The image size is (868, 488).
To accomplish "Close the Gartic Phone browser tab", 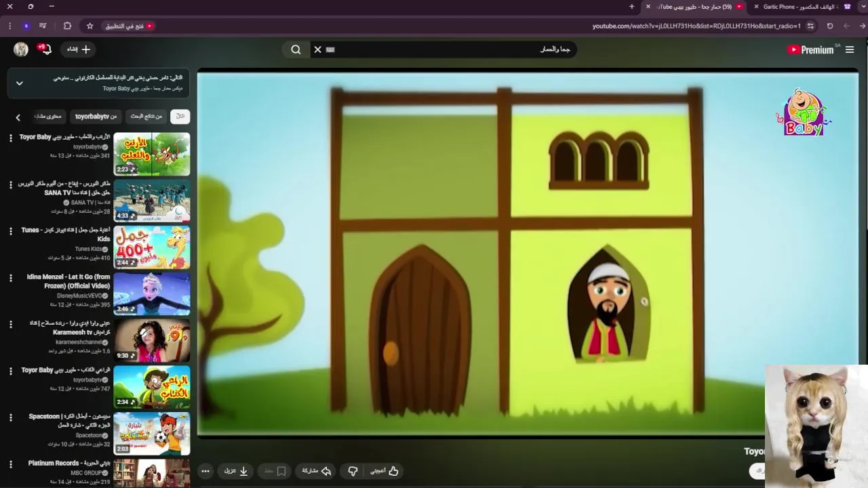I will tap(756, 7).
